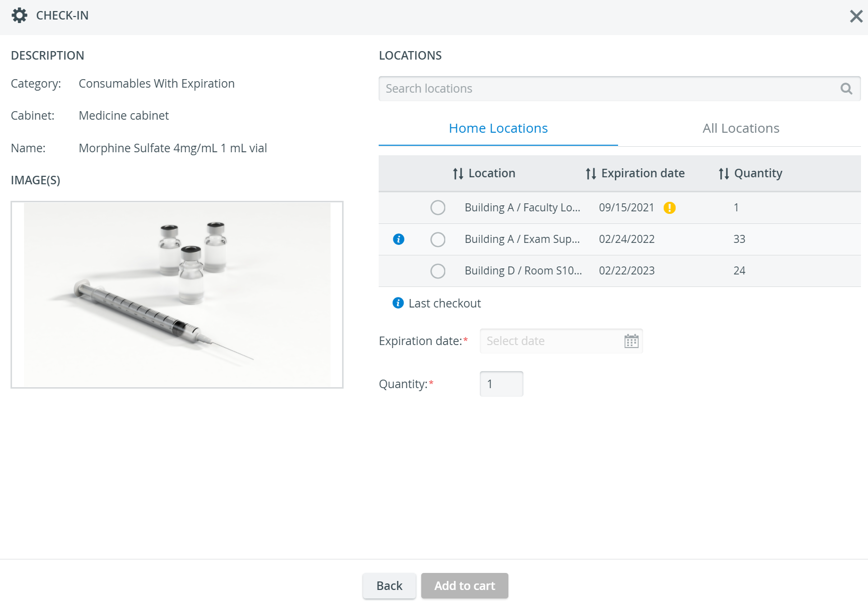This screenshot has width=868, height=608.
Task: Click the search magnifier icon in locations
Action: tap(846, 89)
